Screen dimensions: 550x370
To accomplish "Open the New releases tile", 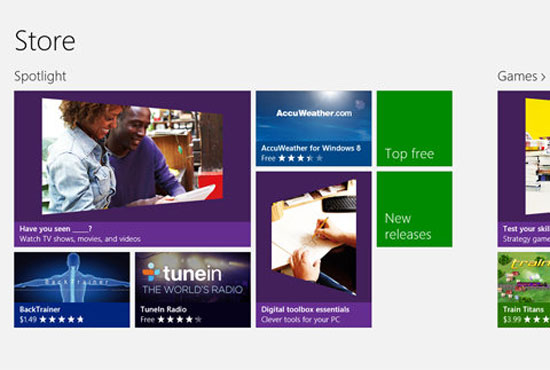I will pyautogui.click(x=415, y=209).
